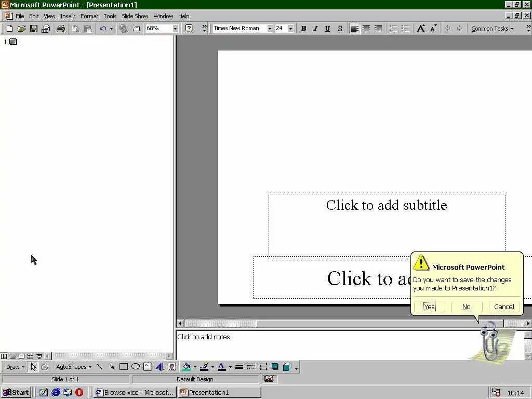Click the Open folder icon
532x399 pixels.
point(21,29)
